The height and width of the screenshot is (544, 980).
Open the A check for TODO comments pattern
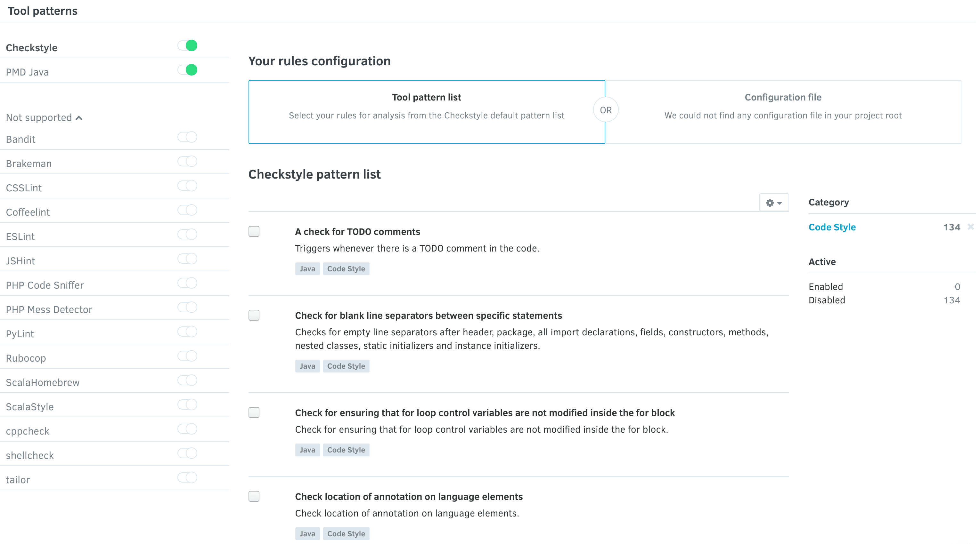click(357, 231)
